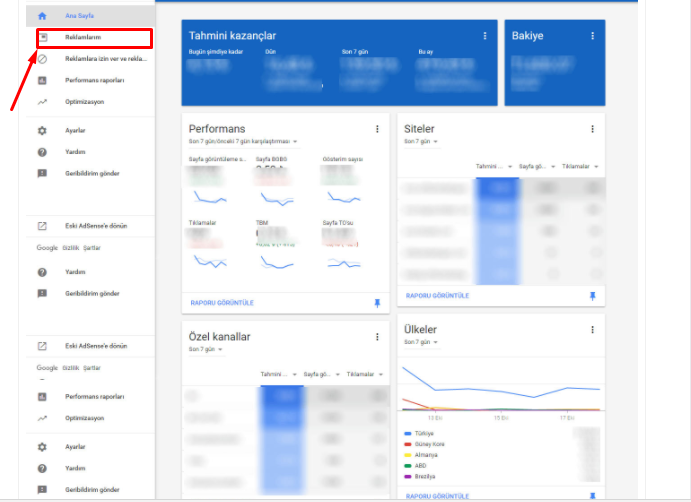Expand Son 7 gün dropdown in Ülkeler
The image size is (691, 502).
(x=421, y=342)
